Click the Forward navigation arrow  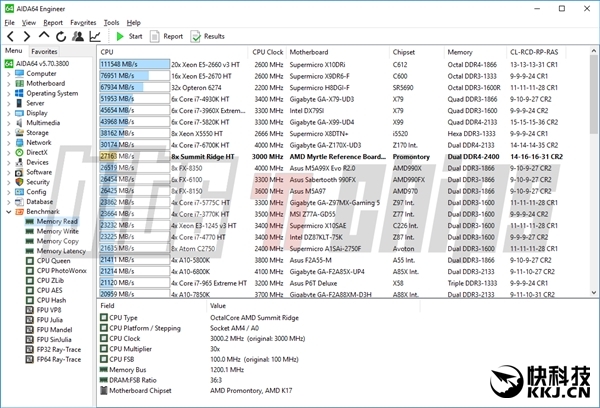tap(25, 36)
